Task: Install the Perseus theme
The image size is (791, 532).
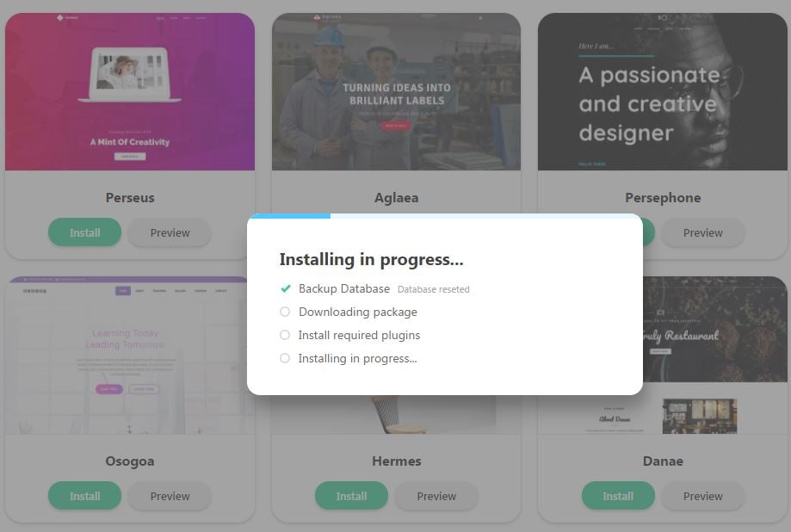Action: [x=84, y=232]
